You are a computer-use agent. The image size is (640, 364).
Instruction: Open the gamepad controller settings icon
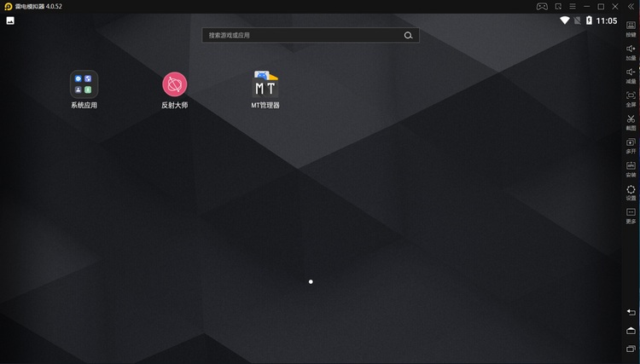(x=542, y=7)
